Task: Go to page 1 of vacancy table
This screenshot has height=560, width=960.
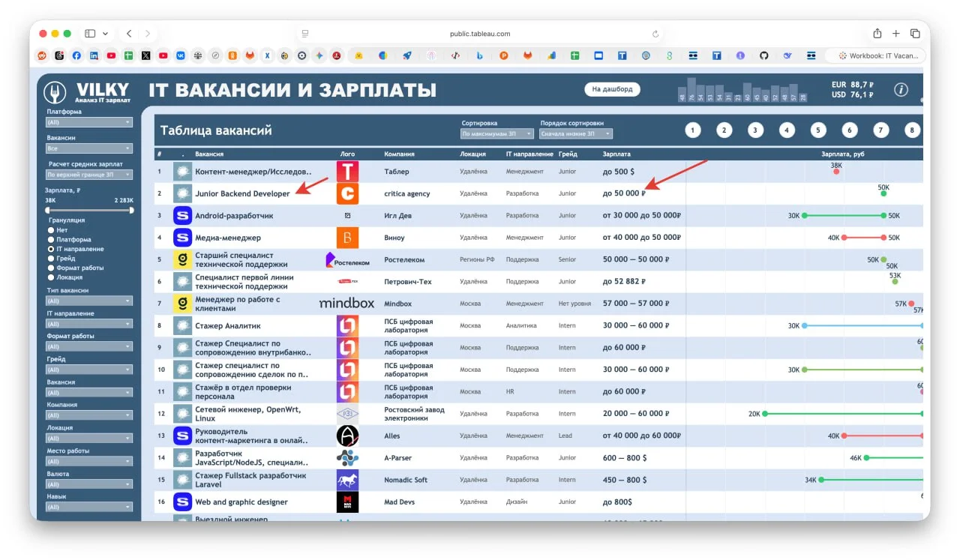Action: [692, 130]
